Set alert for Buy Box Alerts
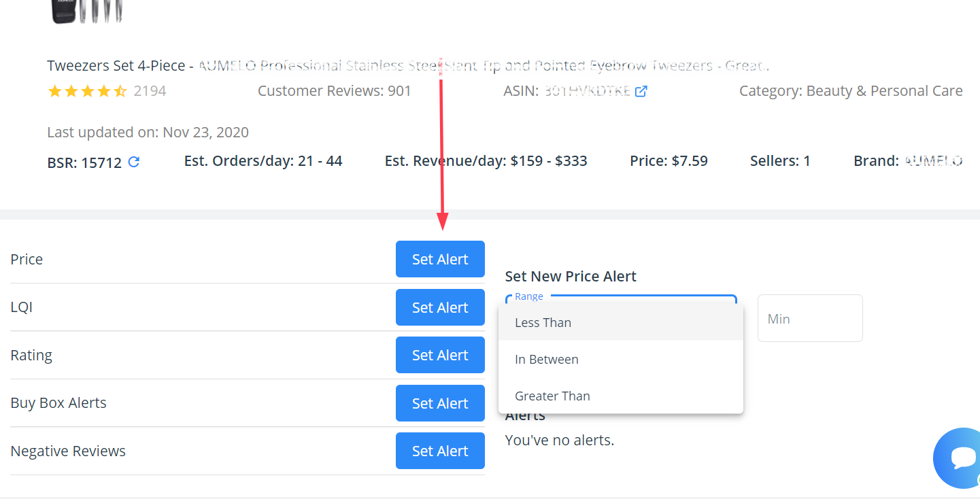The width and height of the screenshot is (980, 499). pos(440,403)
